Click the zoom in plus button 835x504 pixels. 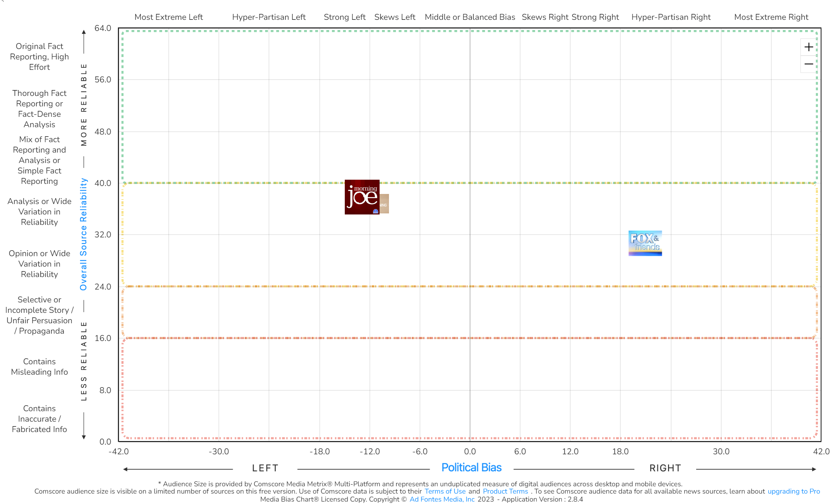point(809,47)
